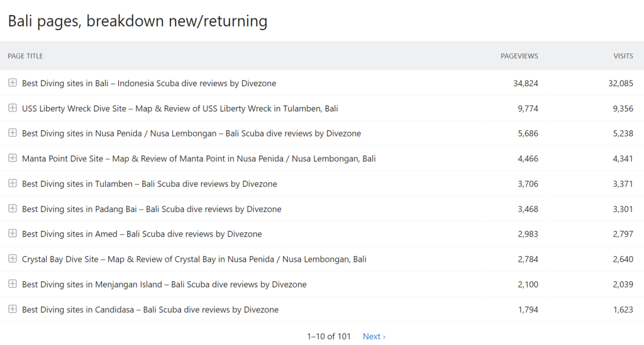Expand the Best Diving sites in Bali row
Screen dimensions: 644x345
(12, 83)
